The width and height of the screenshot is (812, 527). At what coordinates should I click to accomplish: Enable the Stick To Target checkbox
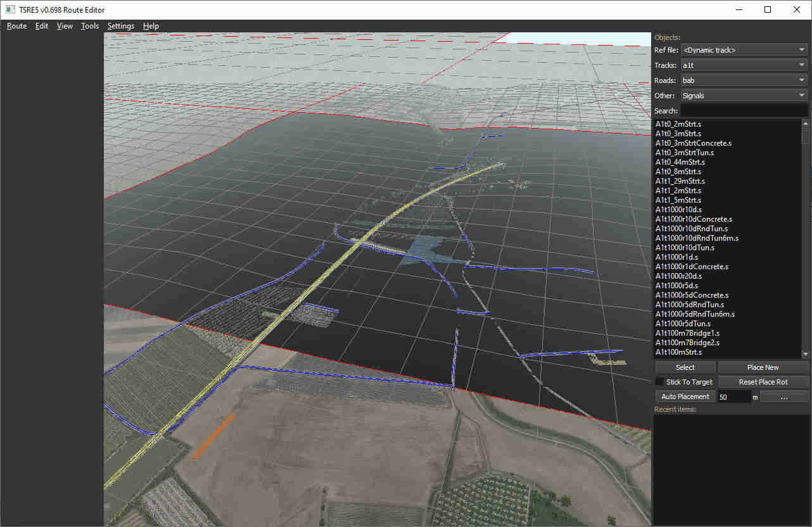tap(660, 382)
